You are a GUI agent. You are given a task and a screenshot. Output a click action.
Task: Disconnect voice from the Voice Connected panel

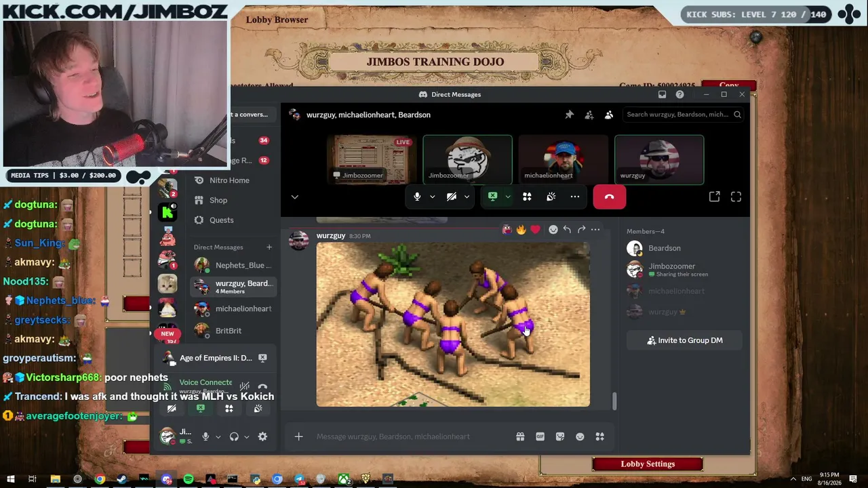pyautogui.click(x=262, y=386)
